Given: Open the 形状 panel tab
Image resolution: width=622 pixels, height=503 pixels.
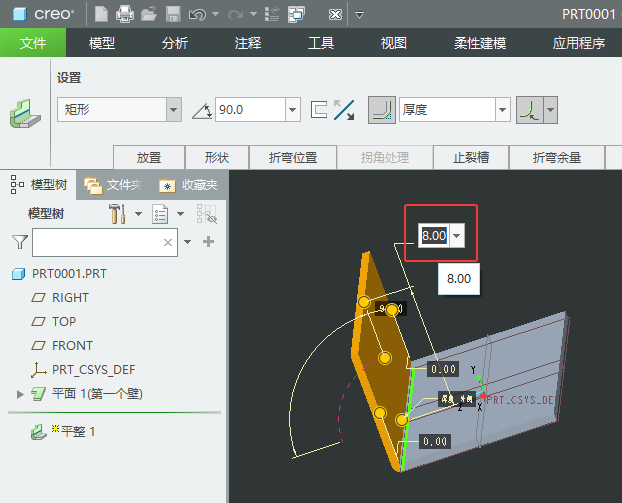Looking at the screenshot, I should click(x=217, y=157).
